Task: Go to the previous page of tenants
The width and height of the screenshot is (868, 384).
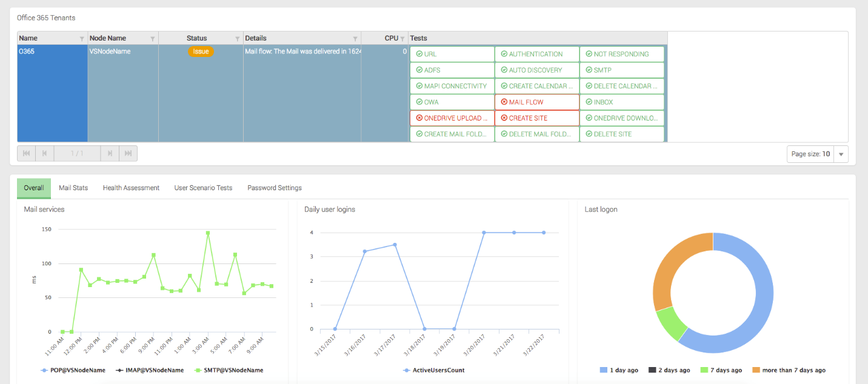Action: [45, 153]
